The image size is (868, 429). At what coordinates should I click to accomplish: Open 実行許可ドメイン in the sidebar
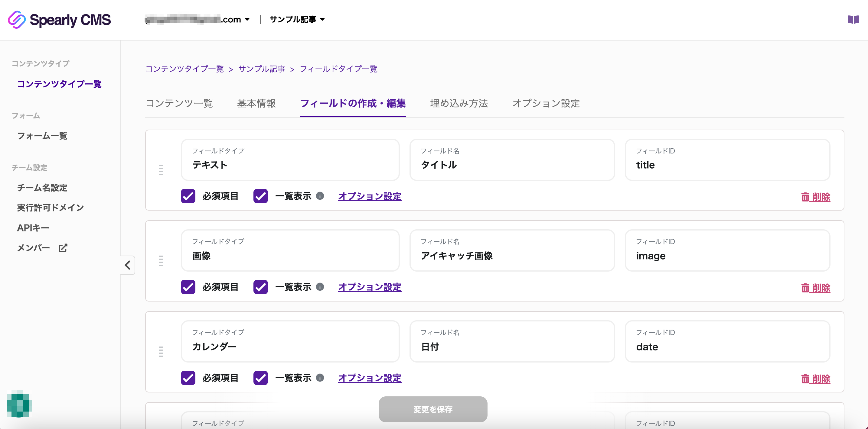(51, 208)
